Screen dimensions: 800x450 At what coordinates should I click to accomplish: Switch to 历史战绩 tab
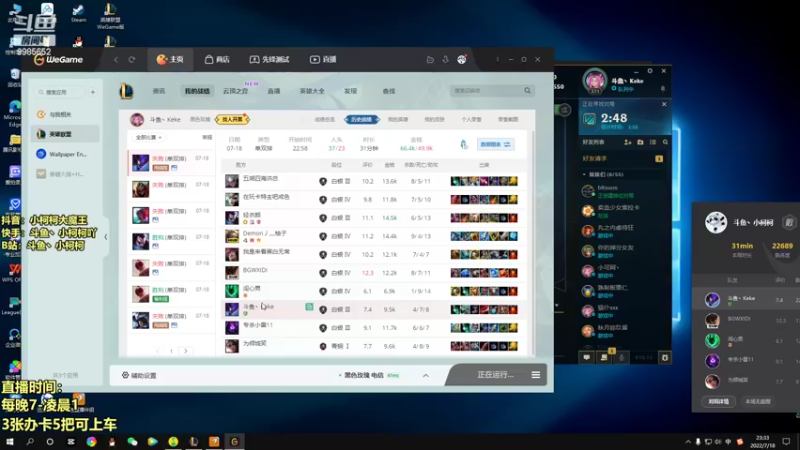point(361,119)
